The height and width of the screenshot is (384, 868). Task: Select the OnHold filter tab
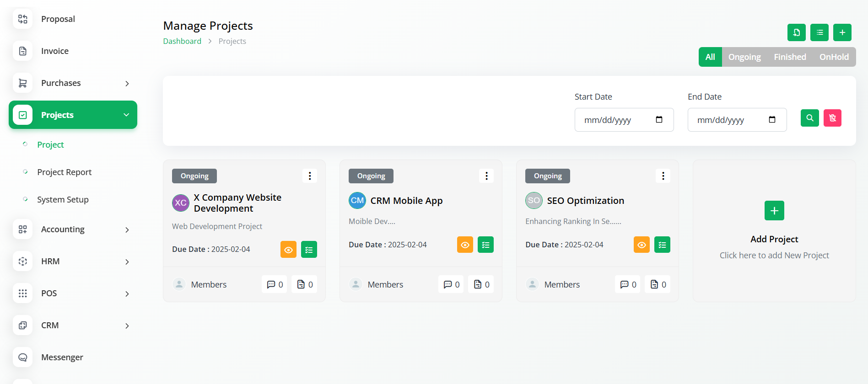pyautogui.click(x=834, y=57)
